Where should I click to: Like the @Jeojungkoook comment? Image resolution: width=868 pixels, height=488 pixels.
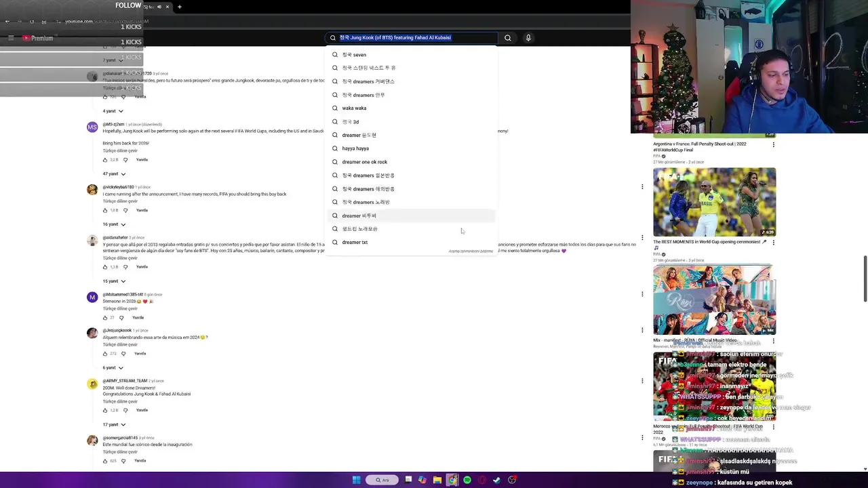pos(105,354)
